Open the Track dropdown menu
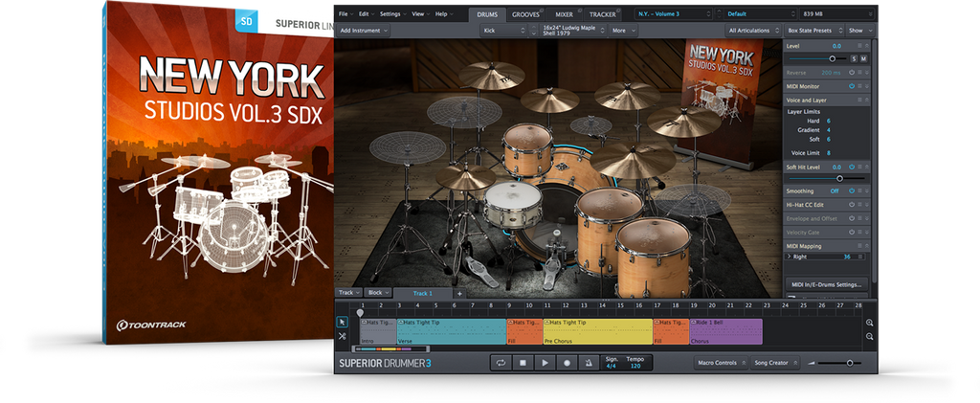This screenshot has width=980, height=403. [348, 292]
